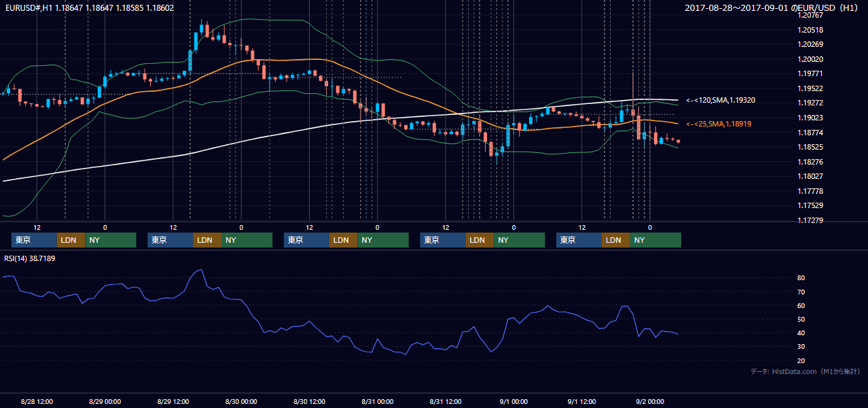Image resolution: width=868 pixels, height=408 pixels.
Task: Click price axis value 1.19522
Action: tap(810, 89)
